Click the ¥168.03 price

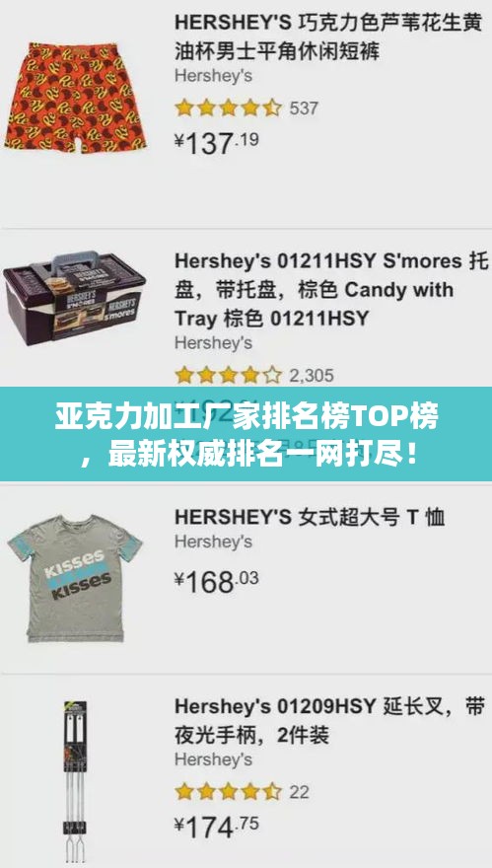216,581
